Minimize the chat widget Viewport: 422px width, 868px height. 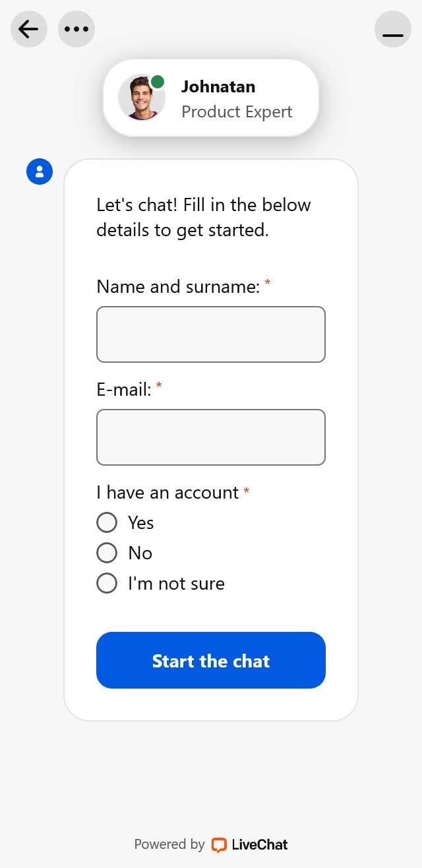[x=392, y=29]
